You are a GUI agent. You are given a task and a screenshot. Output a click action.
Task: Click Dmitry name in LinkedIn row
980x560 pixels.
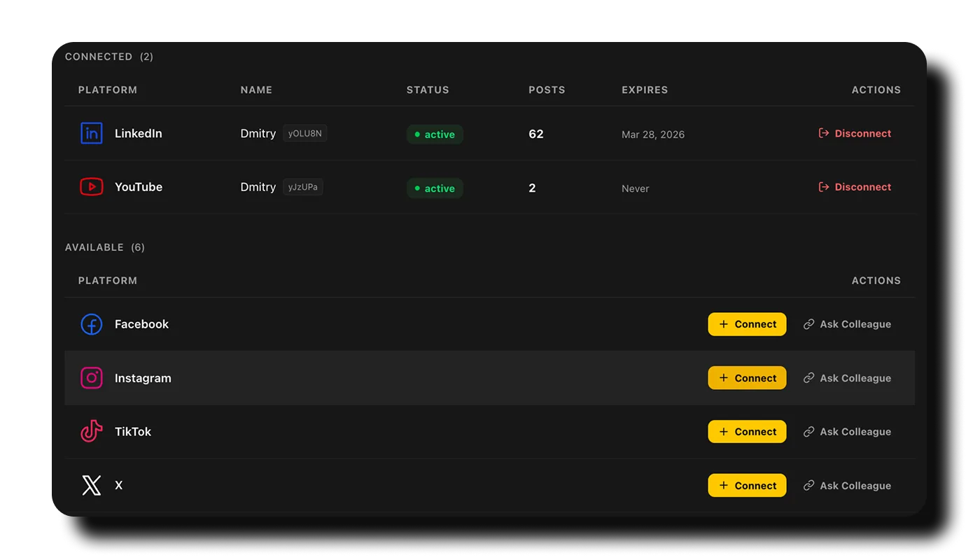pyautogui.click(x=258, y=133)
